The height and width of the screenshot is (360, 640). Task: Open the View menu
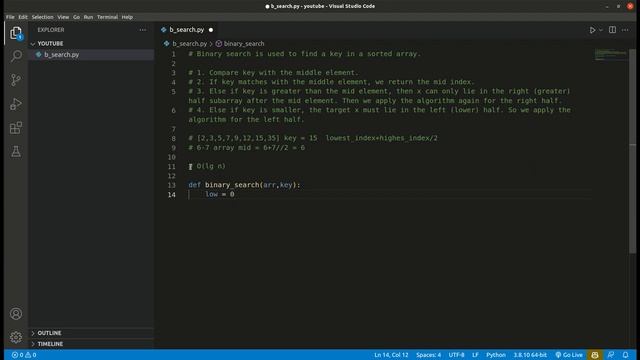click(63, 17)
